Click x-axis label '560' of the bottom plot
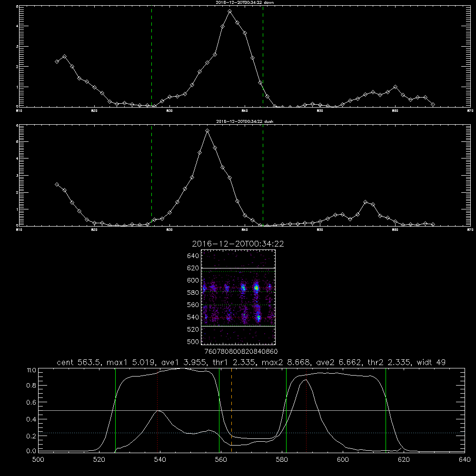476x476 pixels. click(x=221, y=460)
